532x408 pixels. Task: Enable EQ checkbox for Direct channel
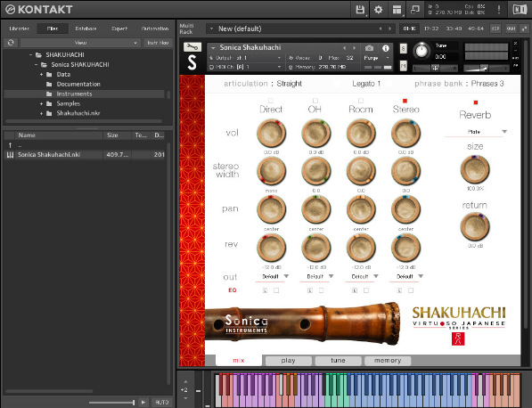[276, 290]
